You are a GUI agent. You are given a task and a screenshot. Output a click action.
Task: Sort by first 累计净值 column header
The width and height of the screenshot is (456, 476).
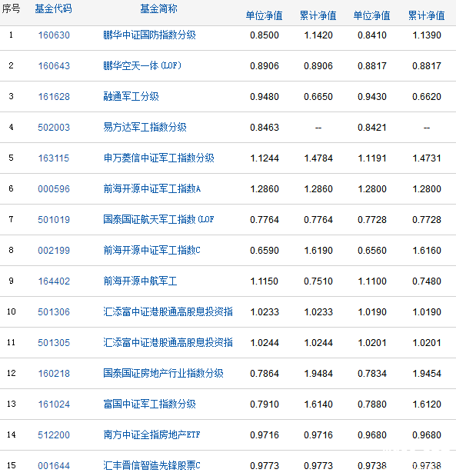pos(318,16)
